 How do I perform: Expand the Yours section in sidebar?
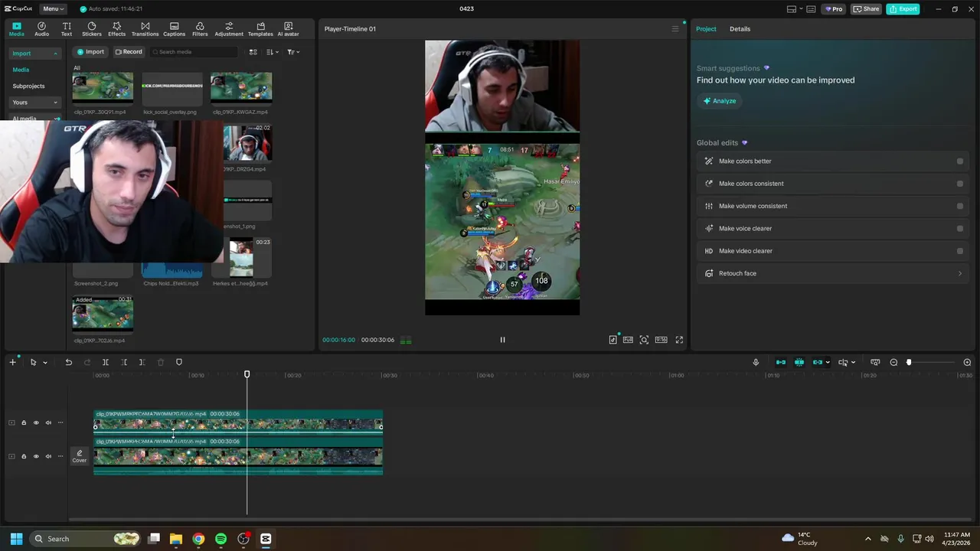[x=55, y=103]
